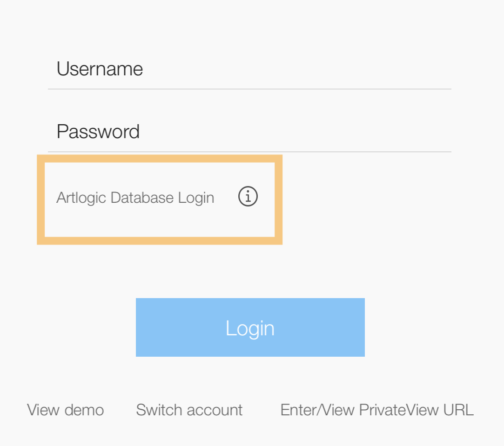Viewport: 504px width, 446px height.
Task: Show info about Artlogic Database Login
Action: 248,197
